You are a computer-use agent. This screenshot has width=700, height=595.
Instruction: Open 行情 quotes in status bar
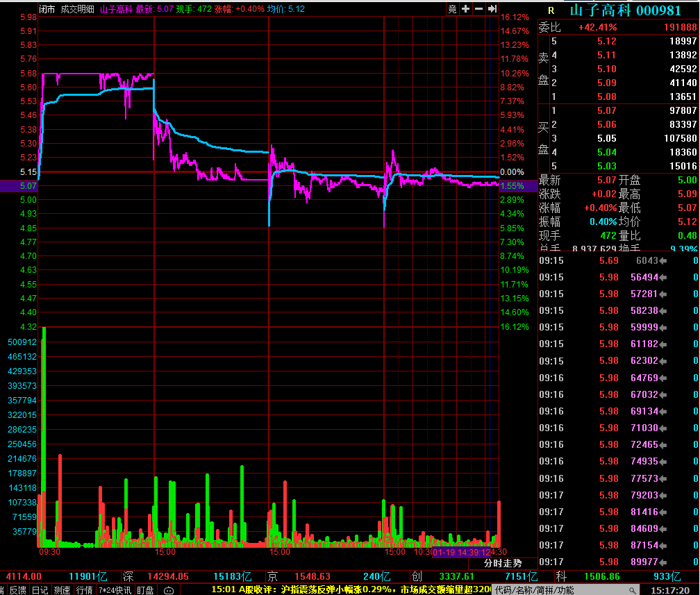pos(85,590)
